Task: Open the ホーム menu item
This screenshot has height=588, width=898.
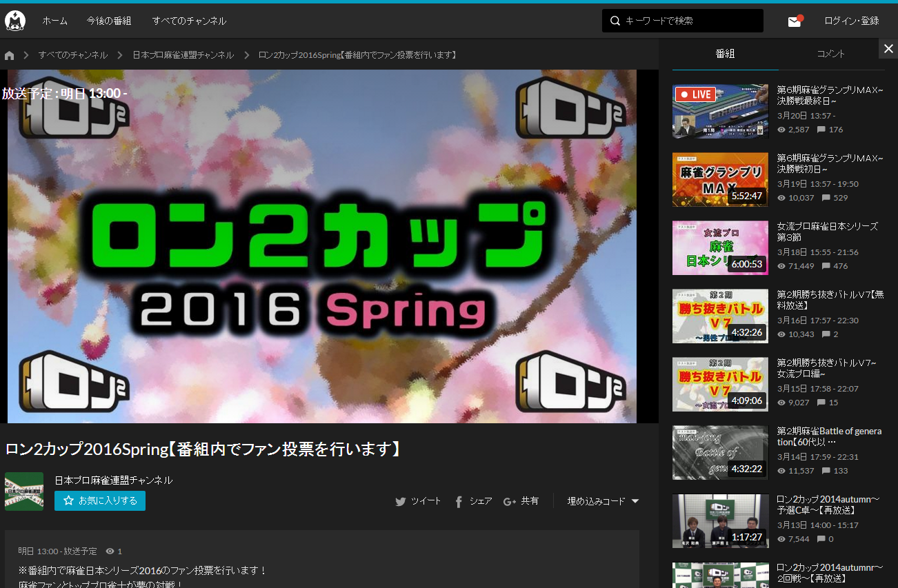Action: click(55, 21)
